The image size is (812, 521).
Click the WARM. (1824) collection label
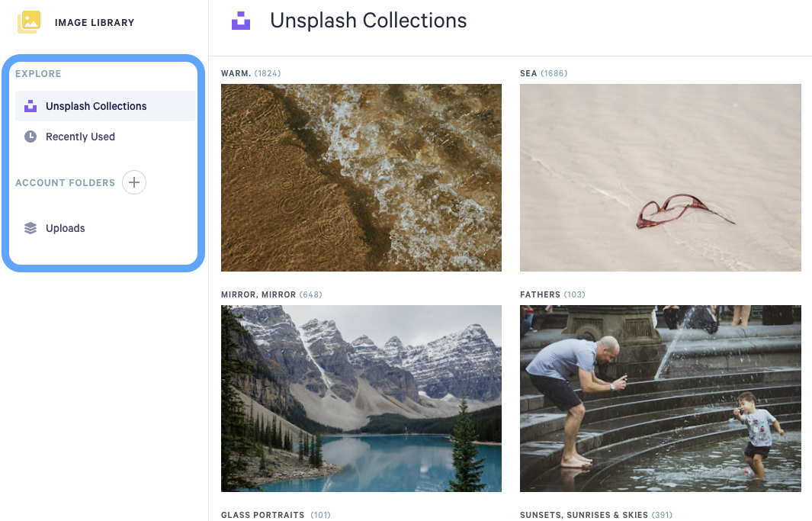251,73
